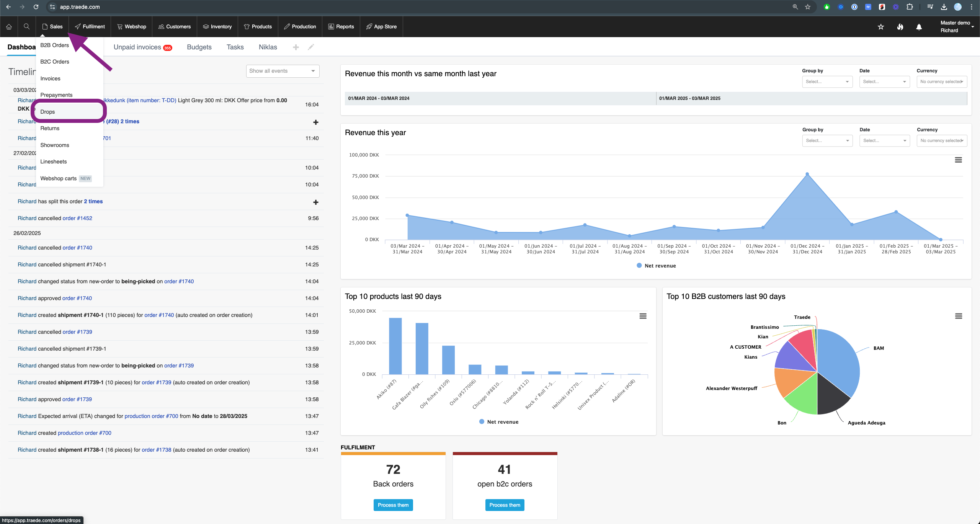Open Group by dropdown for Revenue this month
Image resolution: width=980 pixels, height=524 pixels.
827,82
